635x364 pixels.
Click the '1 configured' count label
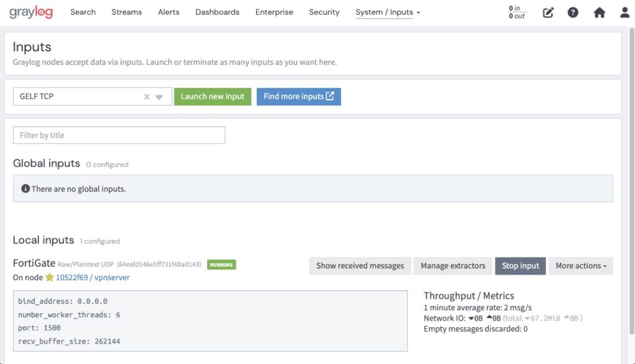(100, 241)
